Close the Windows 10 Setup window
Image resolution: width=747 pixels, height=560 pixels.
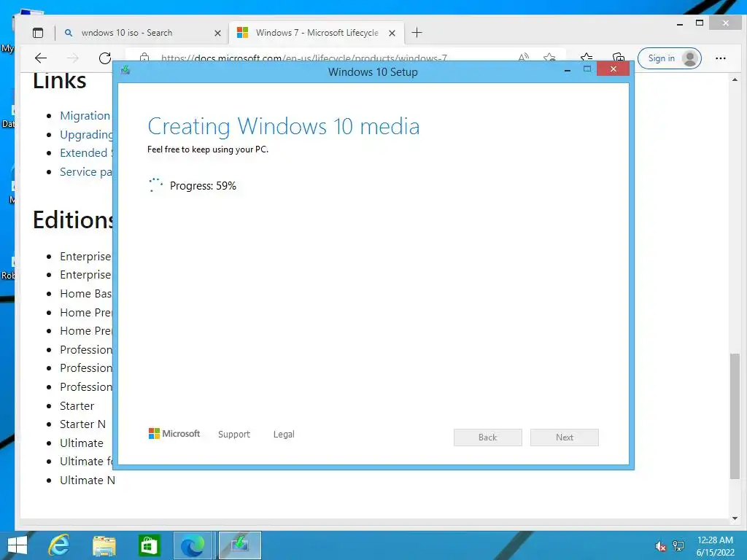(x=613, y=69)
